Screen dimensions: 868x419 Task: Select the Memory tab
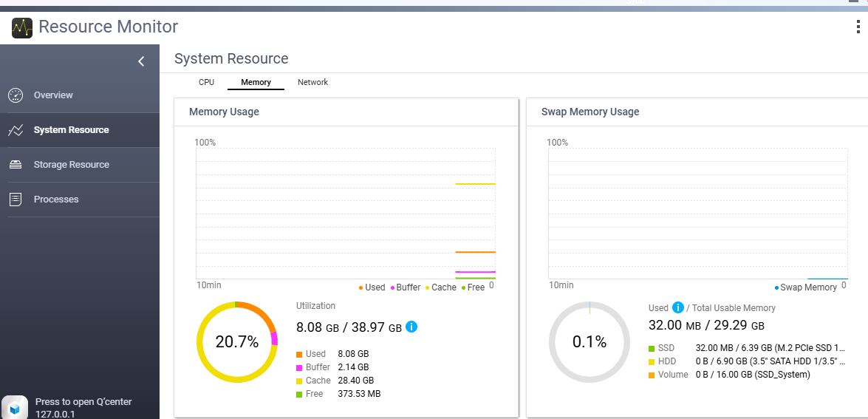point(256,82)
